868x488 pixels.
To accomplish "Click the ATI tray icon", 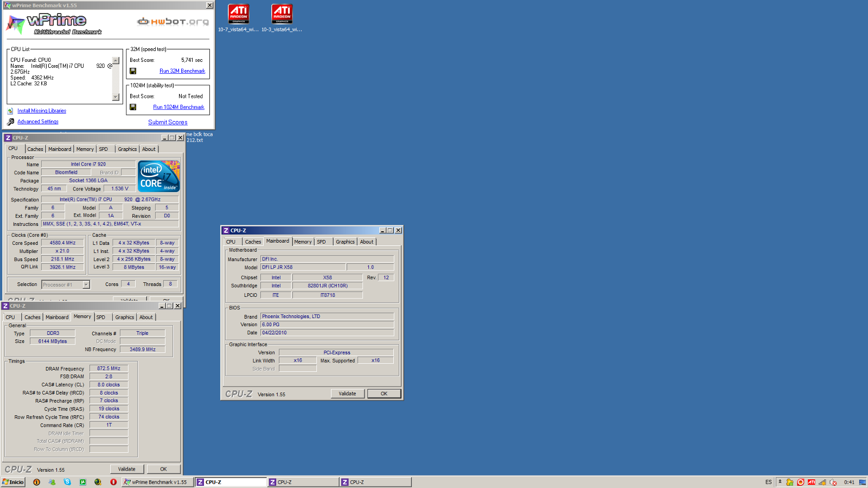I will [812, 482].
